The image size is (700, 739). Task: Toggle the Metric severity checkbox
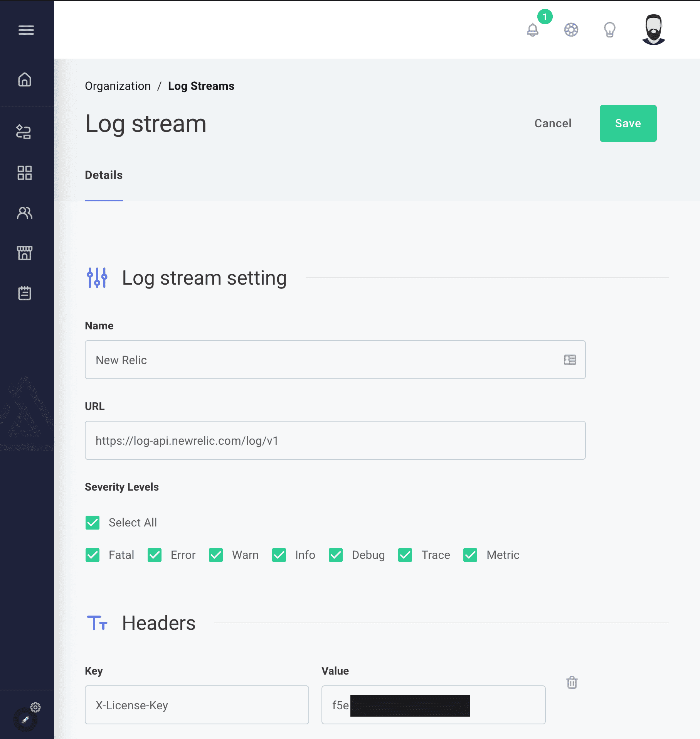click(470, 555)
